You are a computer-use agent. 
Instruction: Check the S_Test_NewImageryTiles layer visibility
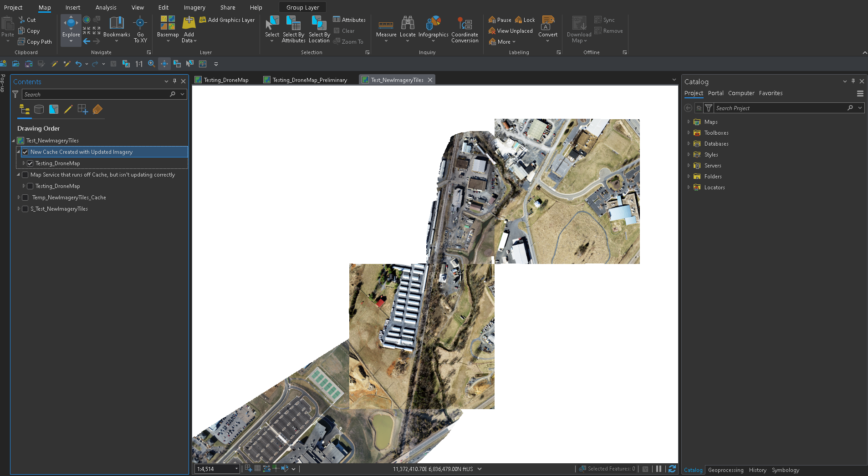(x=25, y=208)
